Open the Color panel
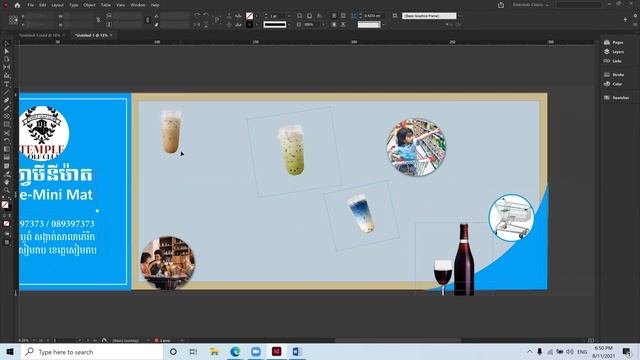 pyautogui.click(x=613, y=84)
